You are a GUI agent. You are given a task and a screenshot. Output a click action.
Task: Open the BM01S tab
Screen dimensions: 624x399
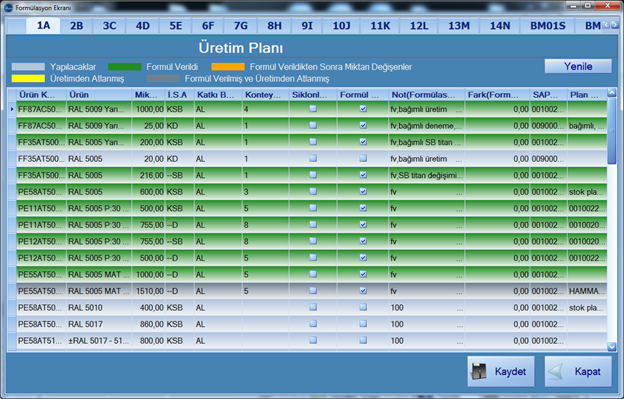[x=548, y=26]
